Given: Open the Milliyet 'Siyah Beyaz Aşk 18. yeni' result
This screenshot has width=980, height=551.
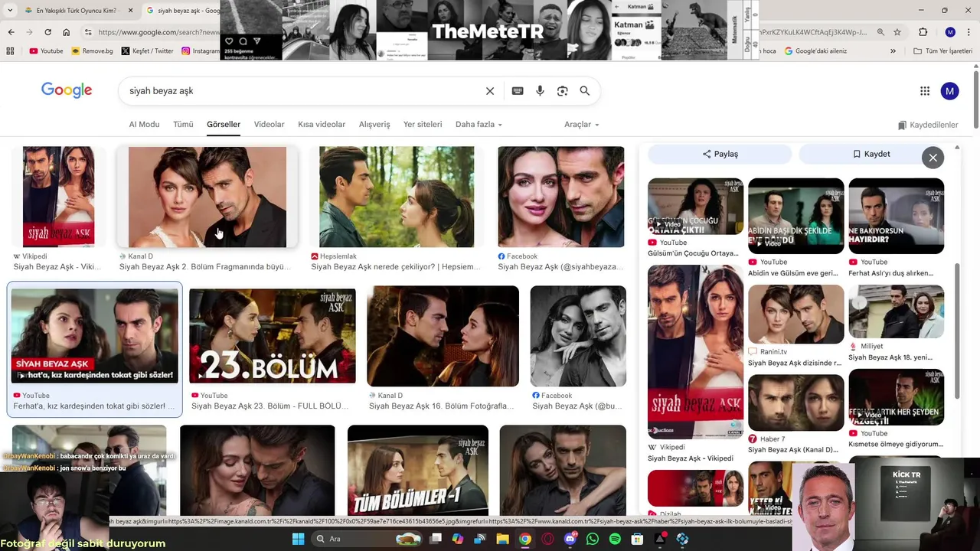Looking at the screenshot, I should coord(896,311).
